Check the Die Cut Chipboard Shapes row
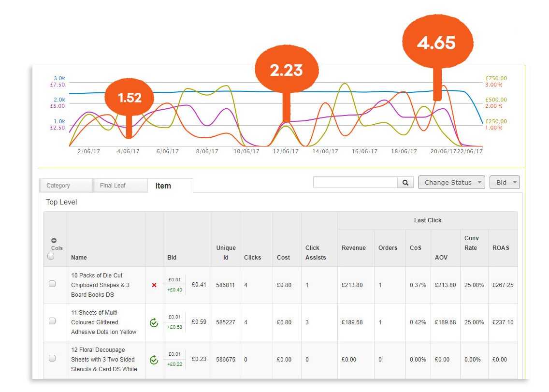 [52, 284]
